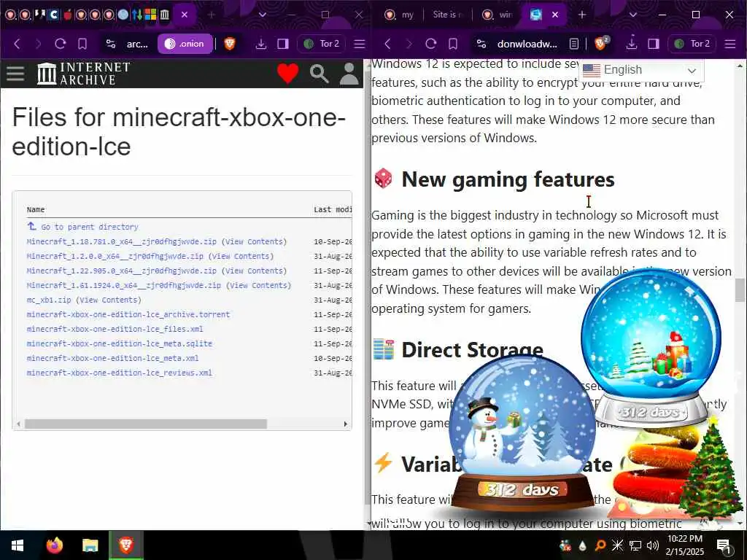Open minecraft-xbox-one-edition-lce_files.xml link
Viewport: 747px width, 560px height.
click(x=115, y=329)
